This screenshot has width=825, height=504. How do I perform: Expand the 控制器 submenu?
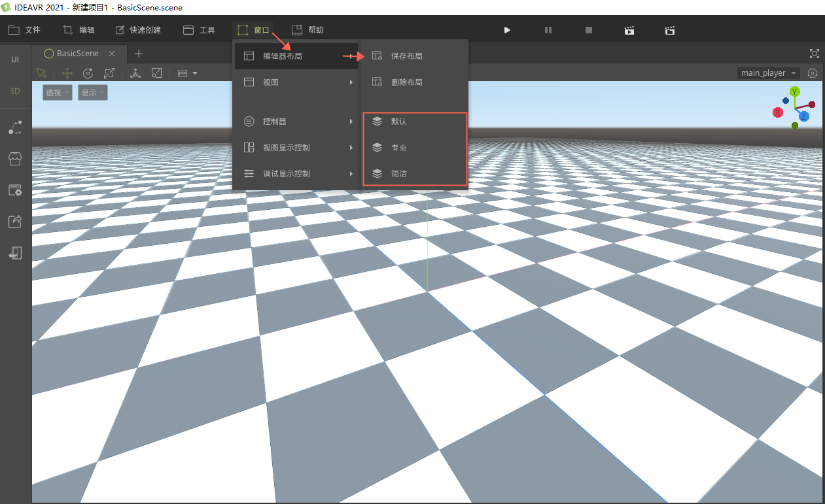click(x=296, y=122)
